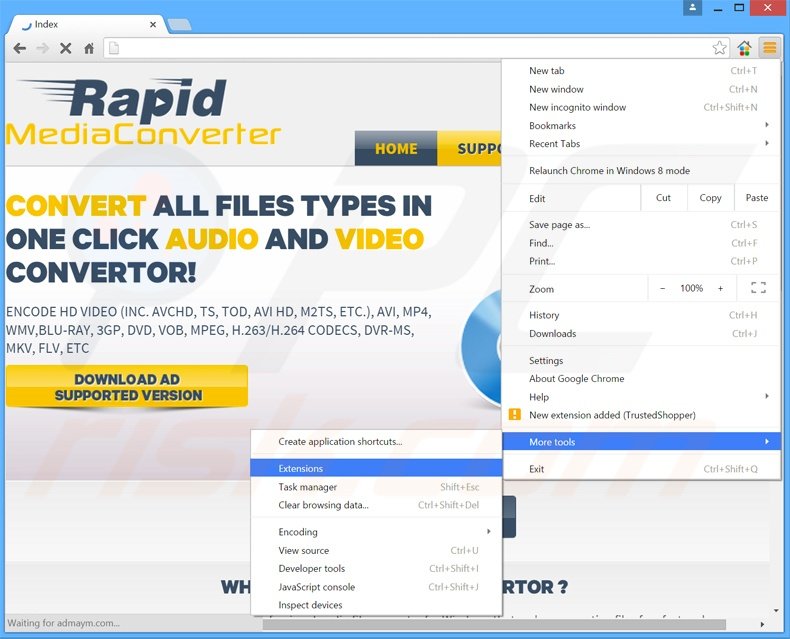Click the horizontal scrollbar at bottom
790x639 pixels.
click(494, 624)
